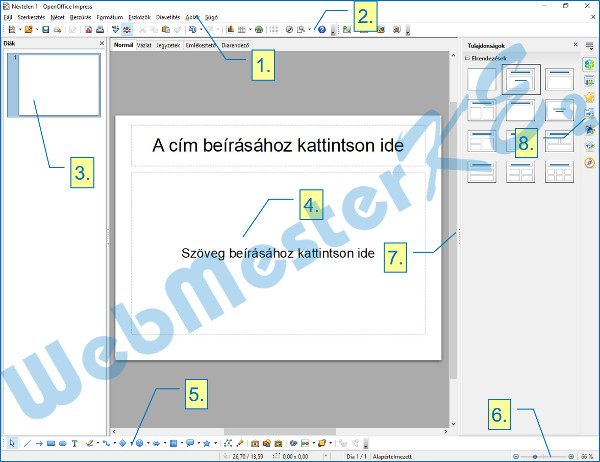Open the Nézet menu
This screenshot has height=462, width=600.
[x=57, y=17]
